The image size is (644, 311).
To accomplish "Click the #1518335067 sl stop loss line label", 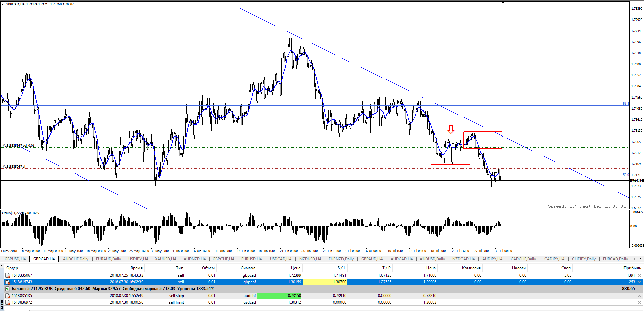I will click(x=14, y=167).
